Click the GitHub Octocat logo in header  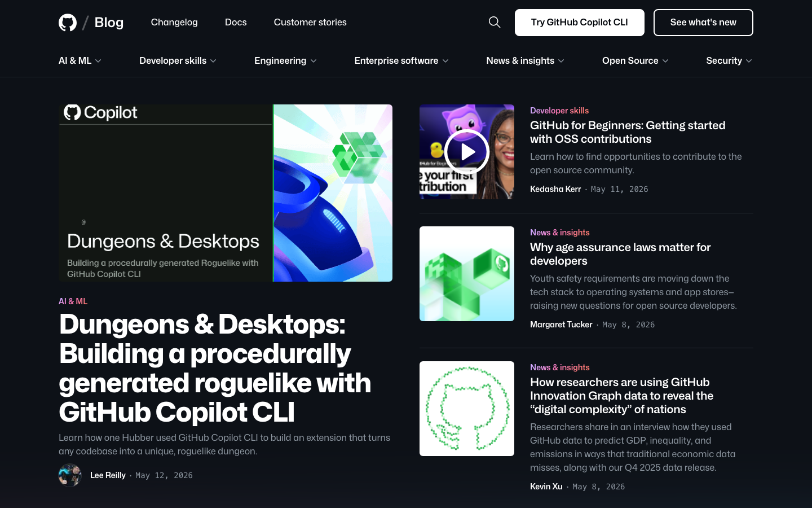tap(68, 23)
